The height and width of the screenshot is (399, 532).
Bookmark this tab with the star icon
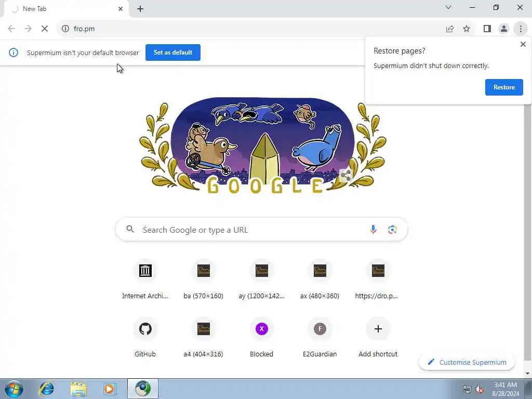(x=467, y=29)
